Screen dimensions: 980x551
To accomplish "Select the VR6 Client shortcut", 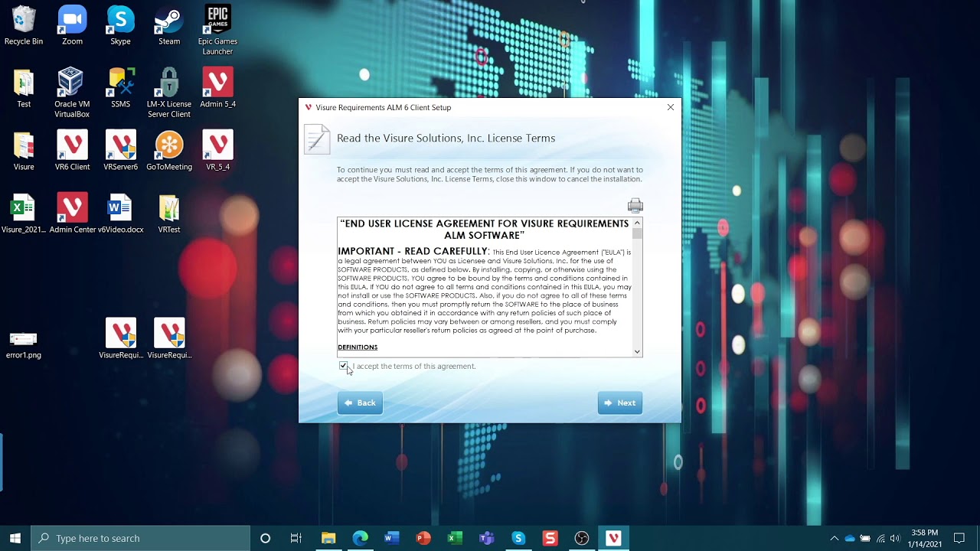I will 72,151.
